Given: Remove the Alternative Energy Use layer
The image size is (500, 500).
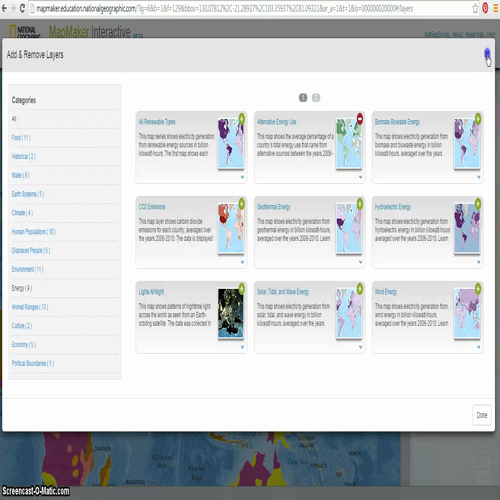Looking at the screenshot, I should click(360, 119).
